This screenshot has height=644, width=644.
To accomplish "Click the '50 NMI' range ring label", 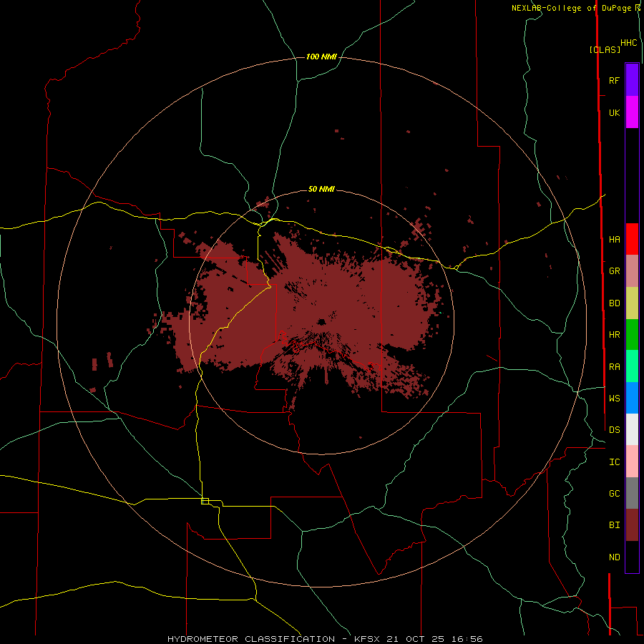I will pos(321,189).
